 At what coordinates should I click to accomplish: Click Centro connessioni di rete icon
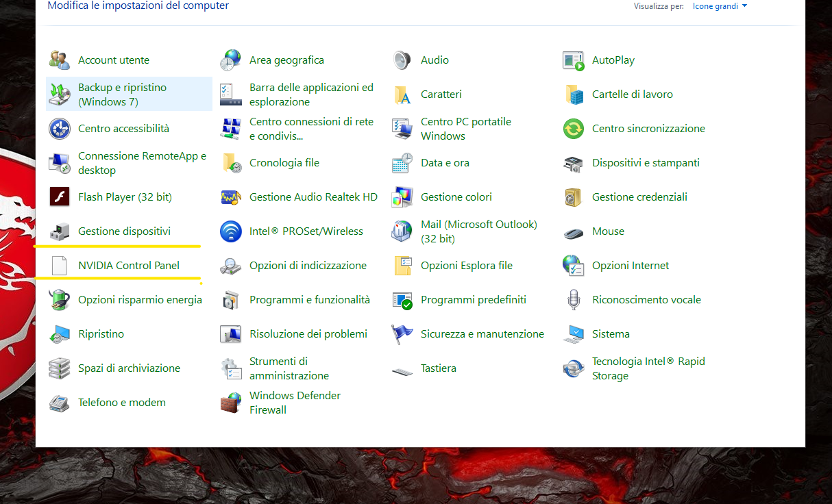231,129
